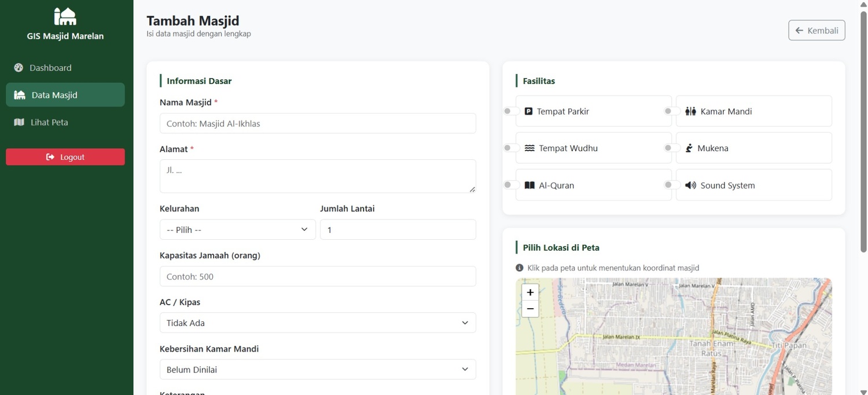Click the open book icon for Al-Quran
The width and height of the screenshot is (868, 395).
529,185
